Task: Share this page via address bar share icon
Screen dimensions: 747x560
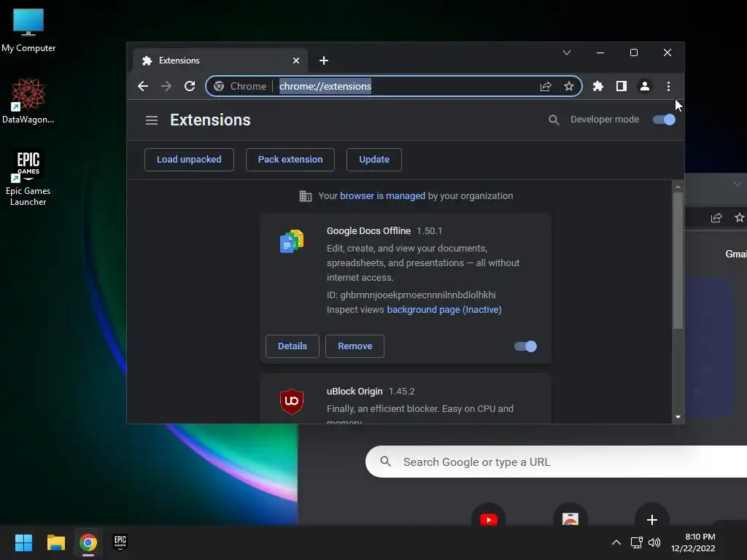Action: (x=546, y=86)
